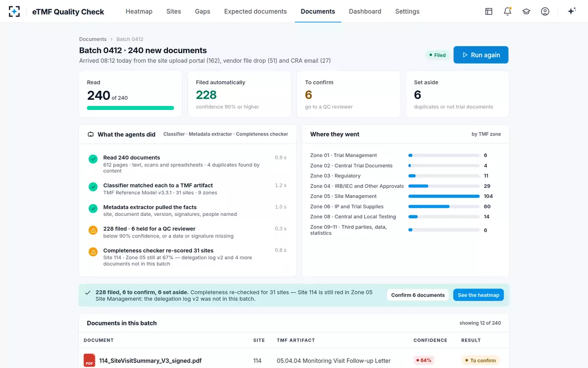
Task: Click the TMF ARTIFACT column header
Action: [296, 340]
